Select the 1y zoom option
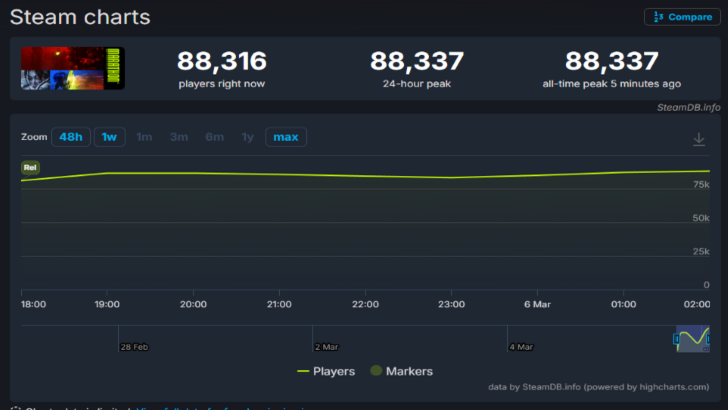Image resolution: width=728 pixels, height=410 pixels. [x=247, y=137]
